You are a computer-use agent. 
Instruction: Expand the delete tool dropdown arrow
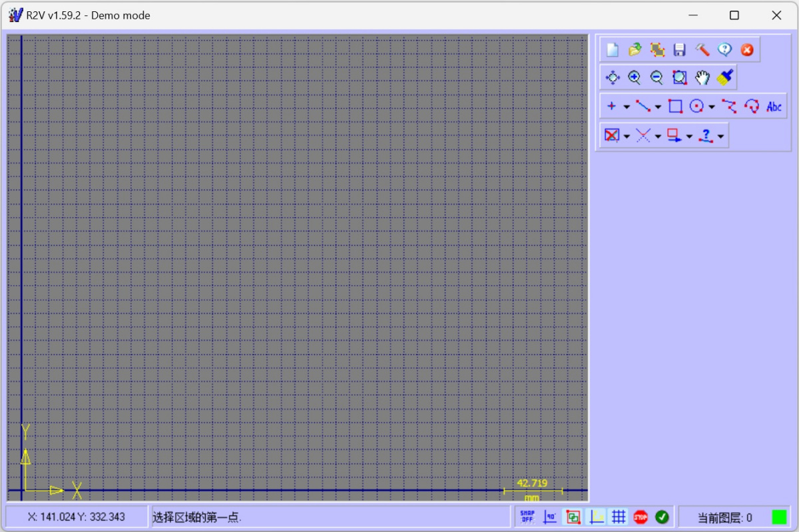627,136
